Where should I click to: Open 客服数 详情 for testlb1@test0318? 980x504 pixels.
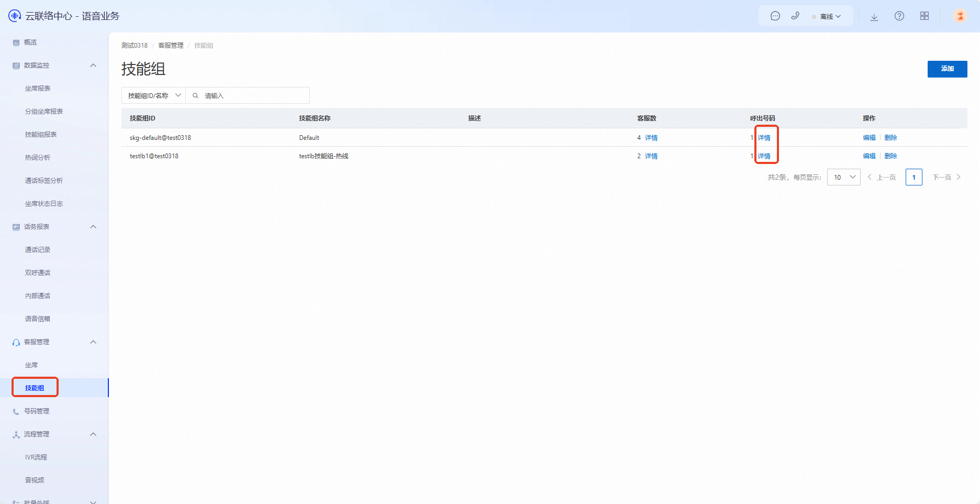651,156
